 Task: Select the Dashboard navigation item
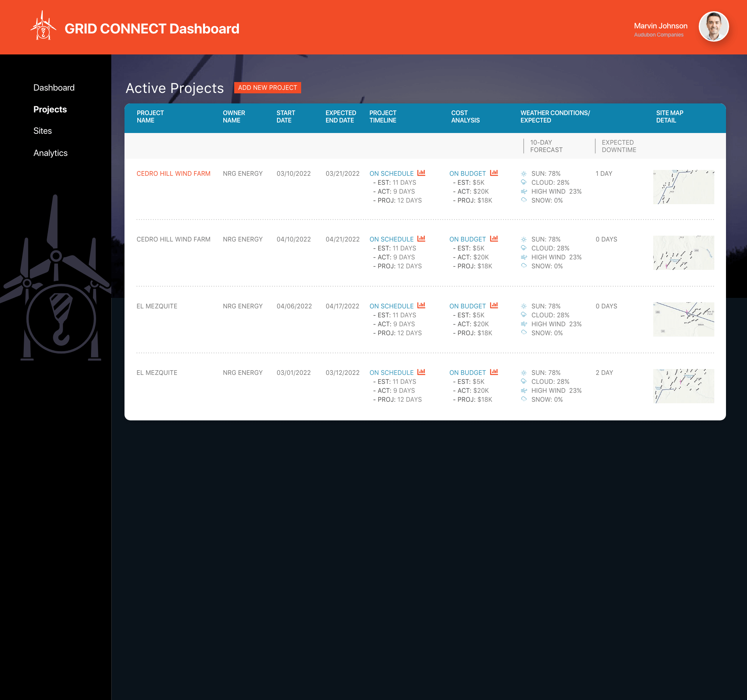click(54, 87)
